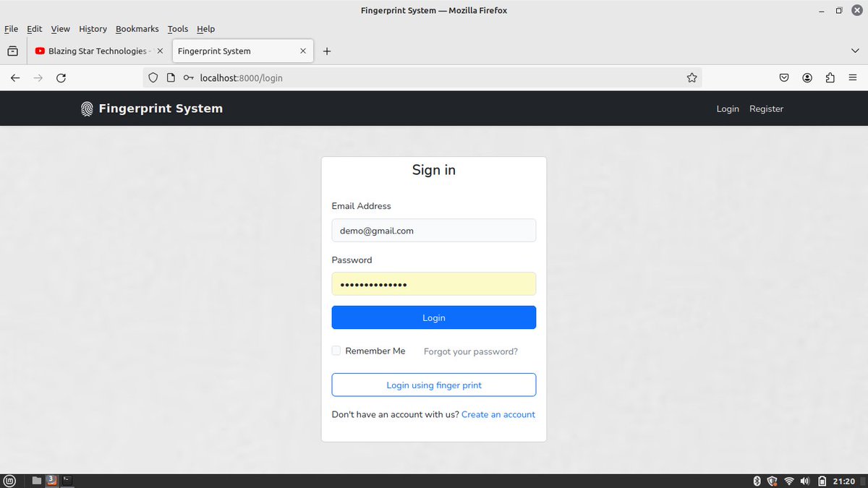The height and width of the screenshot is (488, 868).
Task: Follow the Create an account link
Action: (x=498, y=414)
